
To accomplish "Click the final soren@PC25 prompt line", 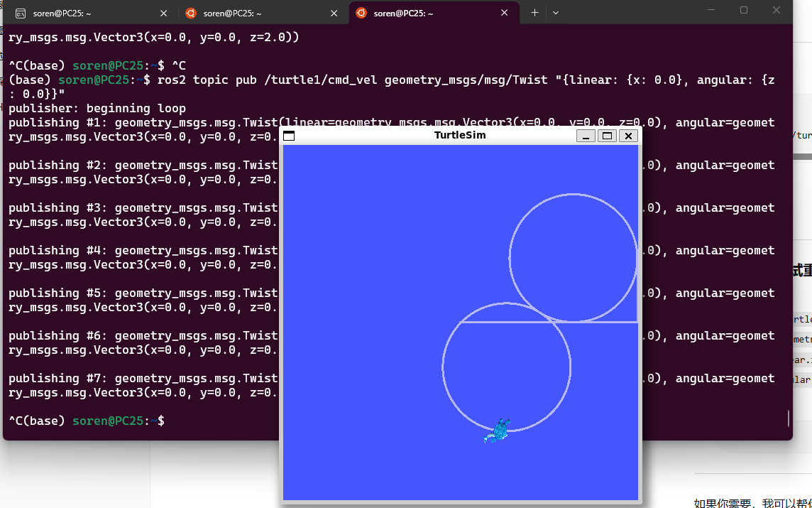I will coord(87,421).
